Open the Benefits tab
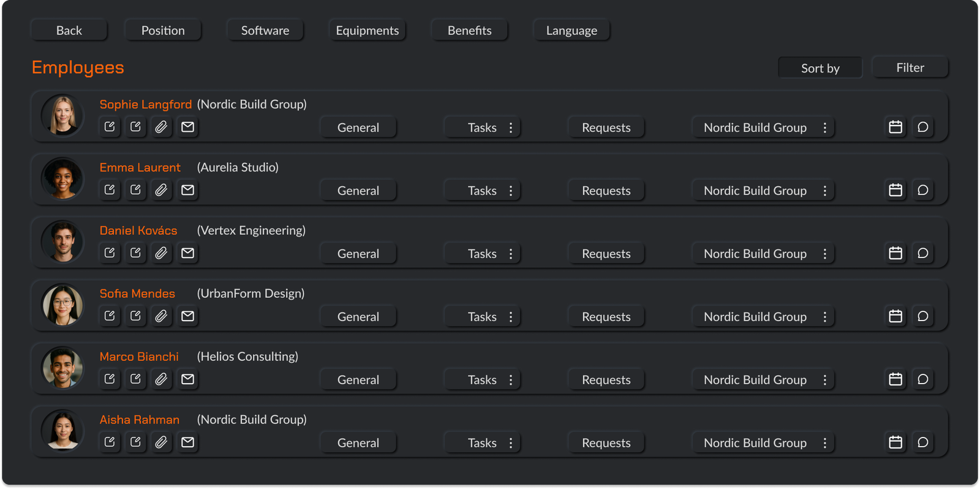This screenshot has height=489, width=980. point(470,30)
